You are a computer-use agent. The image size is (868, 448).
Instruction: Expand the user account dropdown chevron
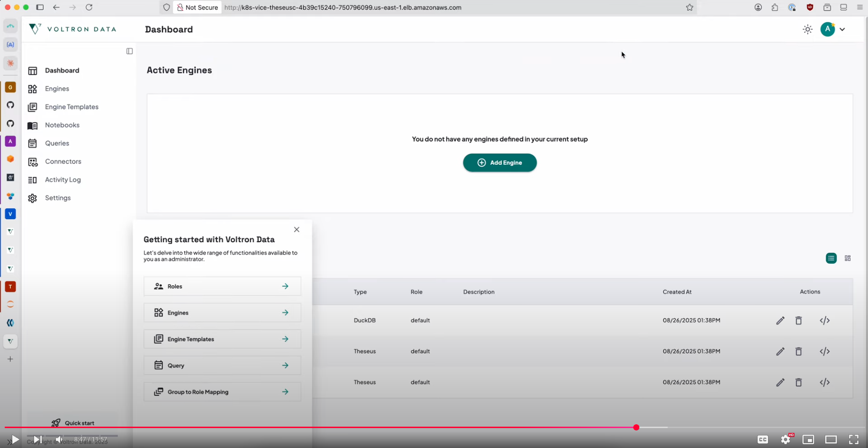(842, 29)
